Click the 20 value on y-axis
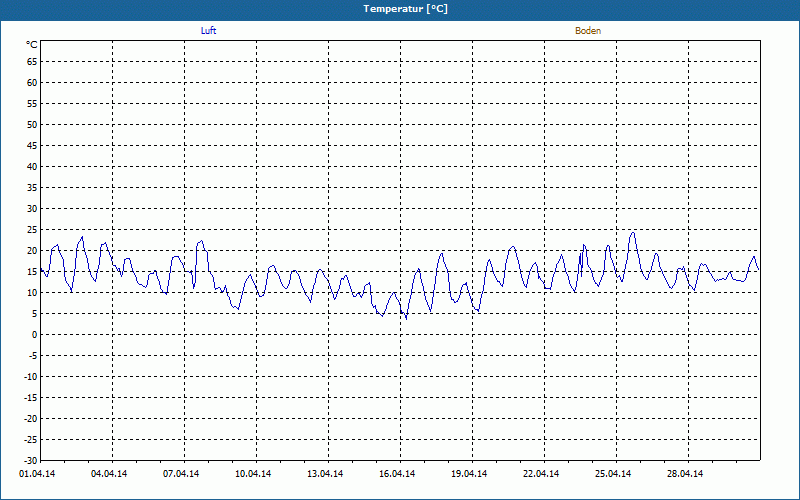 (x=32, y=251)
